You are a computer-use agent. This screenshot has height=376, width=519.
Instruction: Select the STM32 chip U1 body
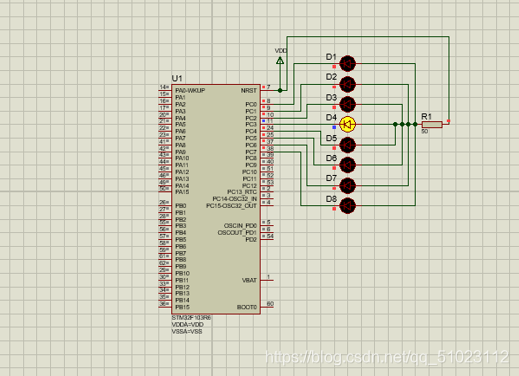216,199
